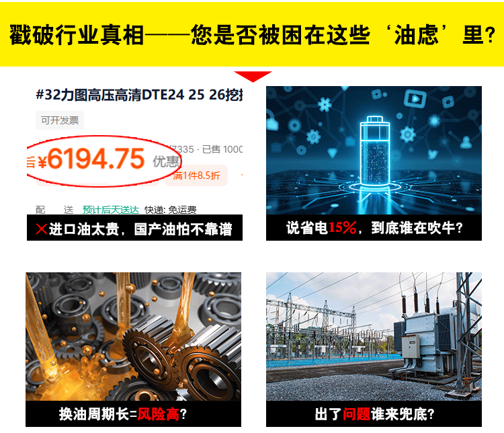Open the glowing blue battery image
504x433 pixels.
(374, 150)
